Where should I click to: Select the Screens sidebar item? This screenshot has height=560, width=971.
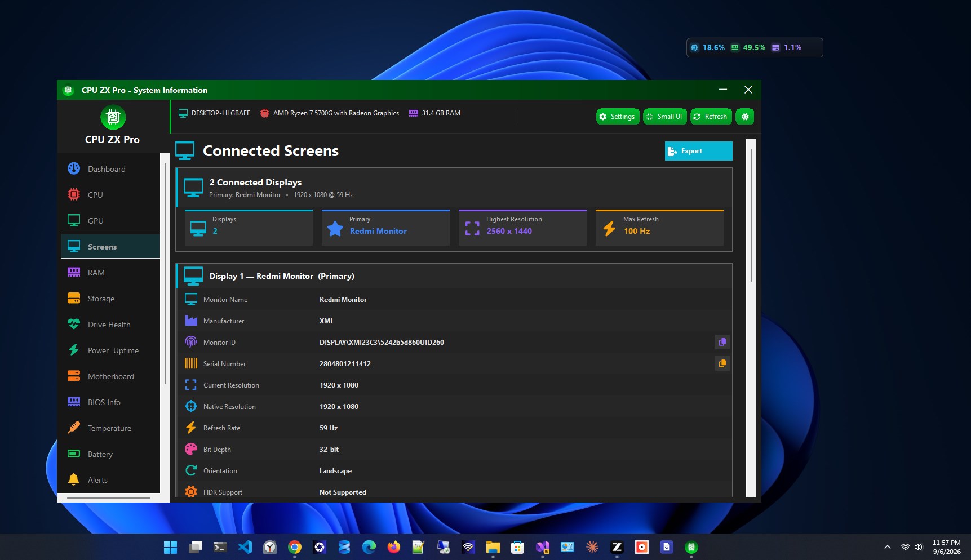coord(110,247)
